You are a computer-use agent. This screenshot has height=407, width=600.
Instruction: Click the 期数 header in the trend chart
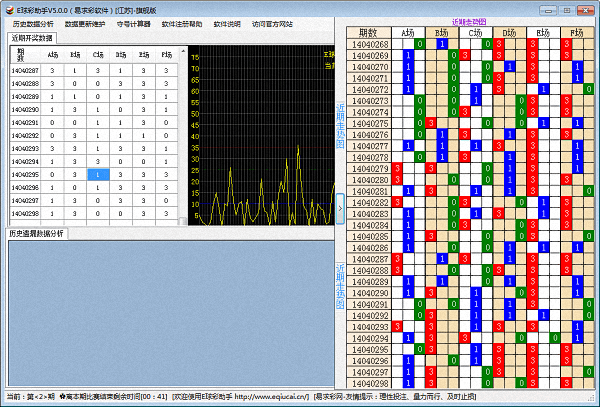369,33
